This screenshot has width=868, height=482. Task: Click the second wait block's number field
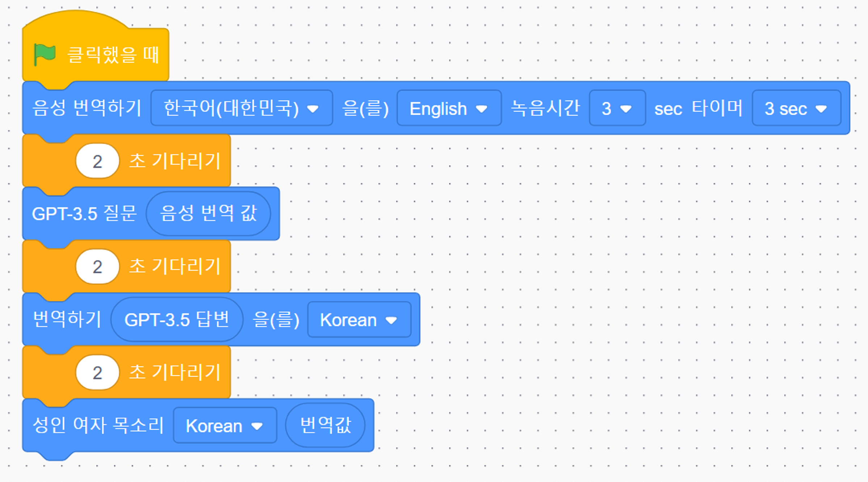tap(97, 267)
